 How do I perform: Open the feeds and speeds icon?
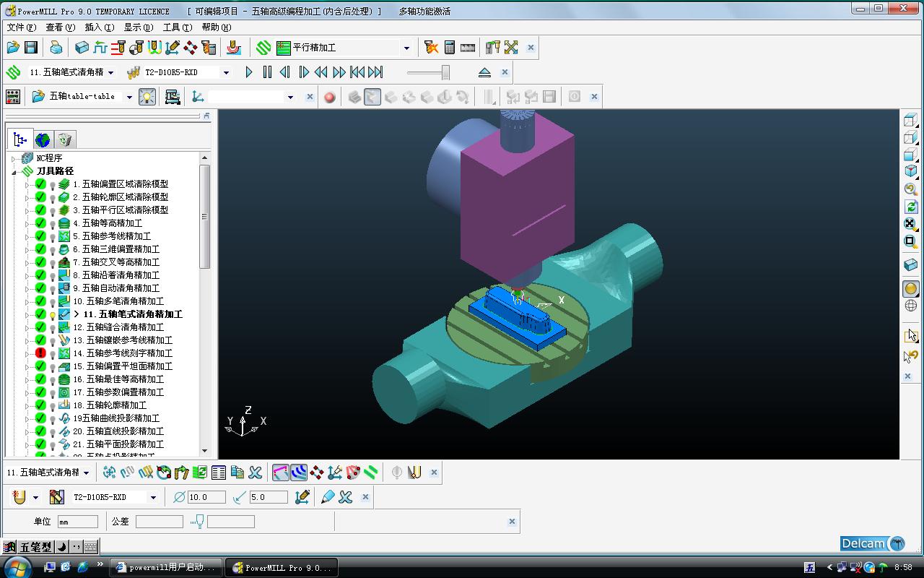tap(100, 48)
